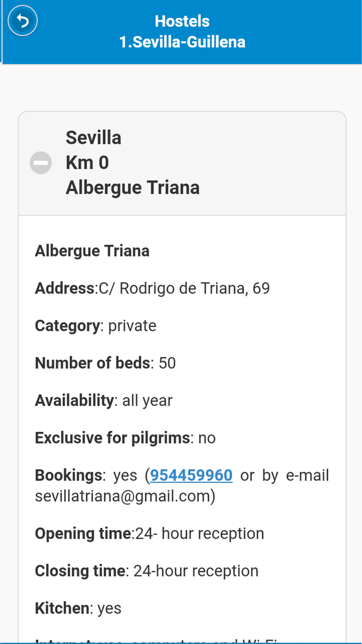
Task: Click the Sevilla town name in card header
Action: tap(93, 138)
